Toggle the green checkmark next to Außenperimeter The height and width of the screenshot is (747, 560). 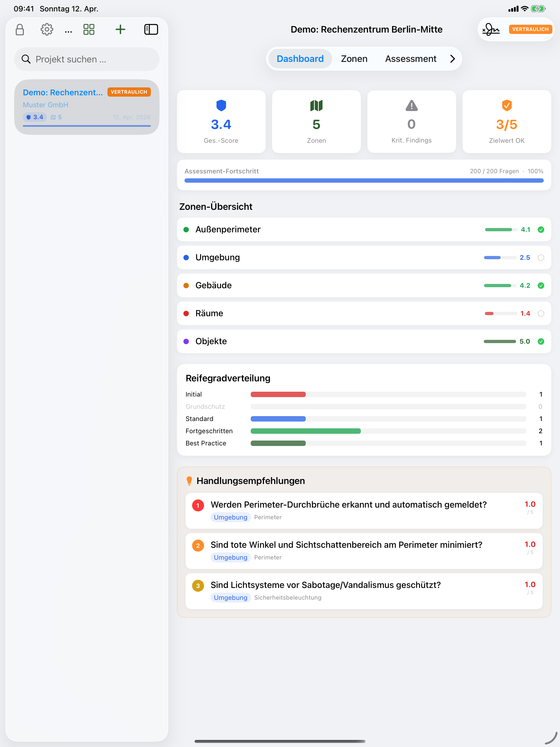click(541, 230)
